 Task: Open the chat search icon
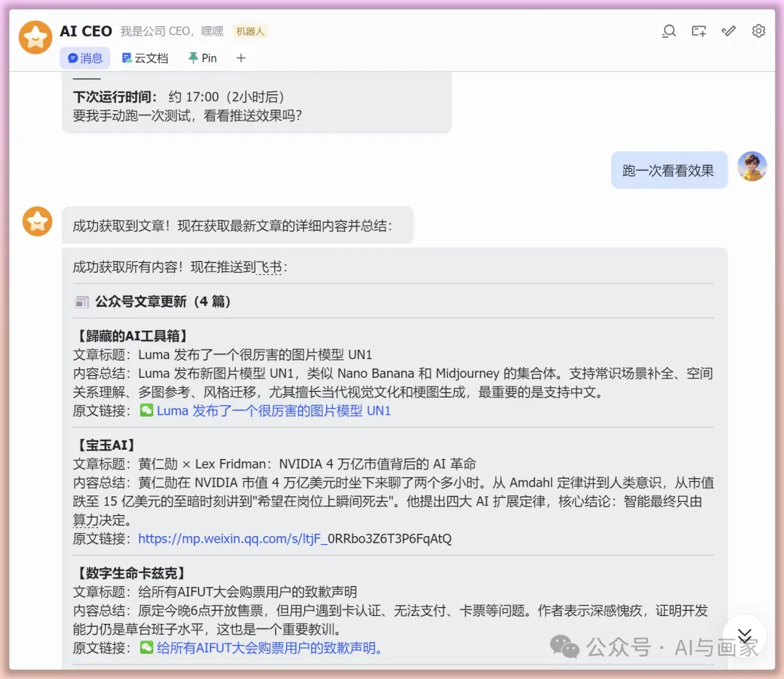pos(669,31)
